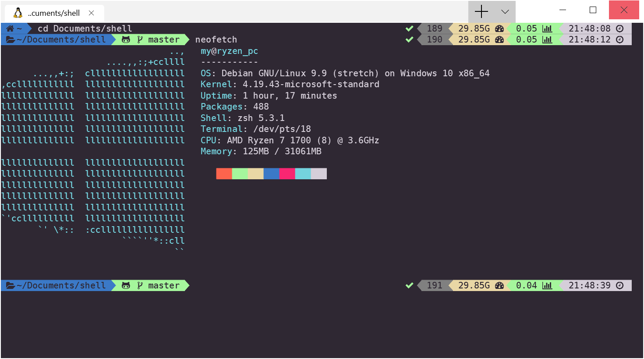
Task: Click GitHub cat icon on neofetch line
Action: click(x=126, y=40)
